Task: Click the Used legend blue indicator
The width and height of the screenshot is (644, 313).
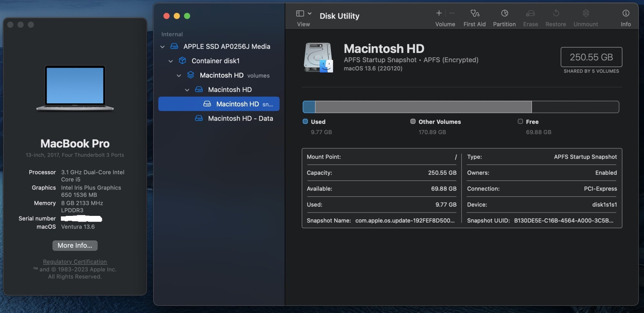Action: coord(305,121)
